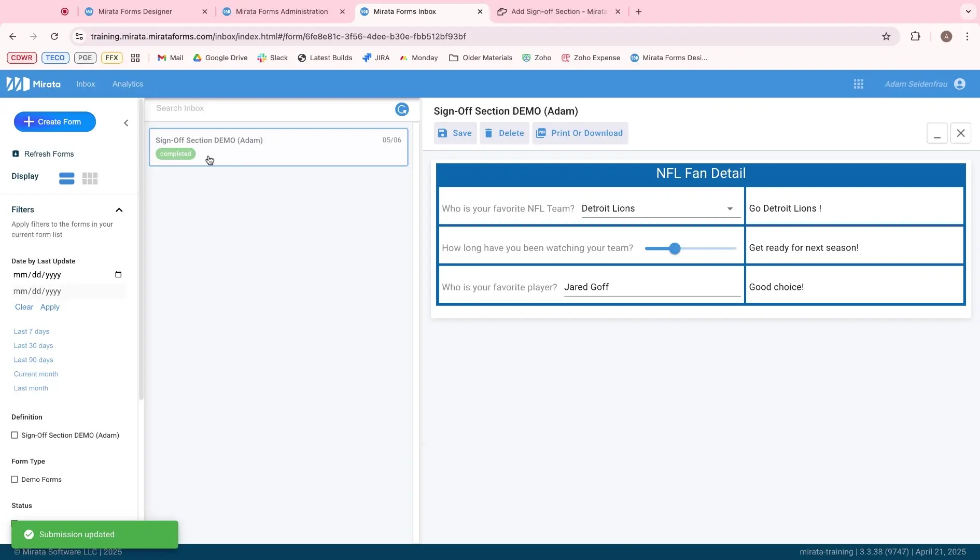Image resolution: width=980 pixels, height=560 pixels.
Task: Collapse the Filters section
Action: point(119,210)
